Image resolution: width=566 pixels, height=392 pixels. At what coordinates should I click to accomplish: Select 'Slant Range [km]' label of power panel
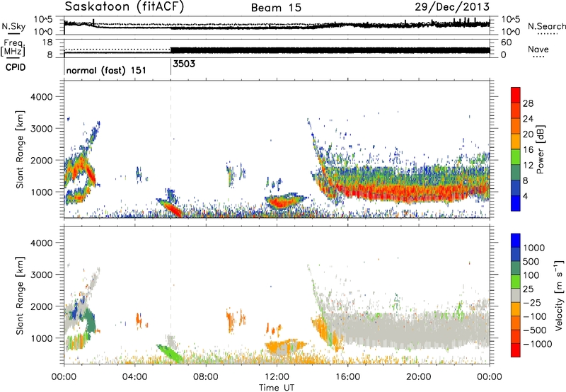[20, 149]
